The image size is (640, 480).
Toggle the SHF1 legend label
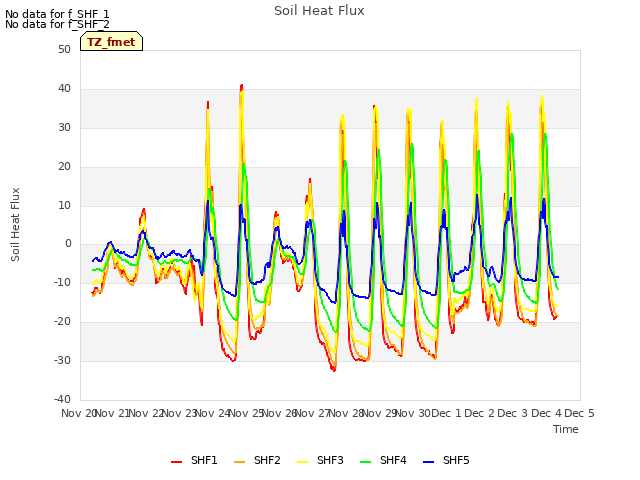coord(204,460)
